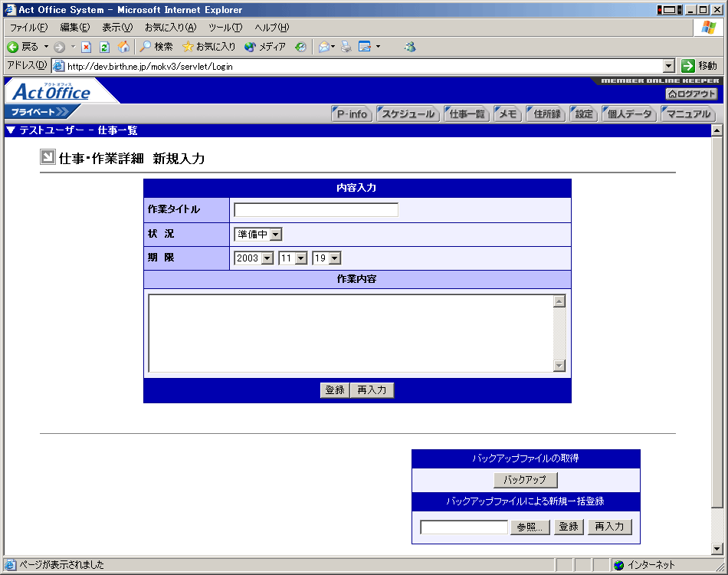Switch to the P-info tab
728x575 pixels.
(x=352, y=113)
